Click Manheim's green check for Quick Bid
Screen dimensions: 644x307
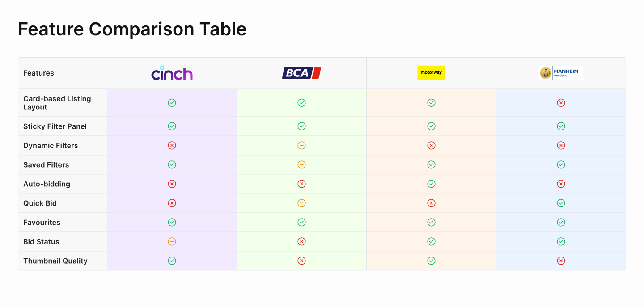[x=561, y=203]
